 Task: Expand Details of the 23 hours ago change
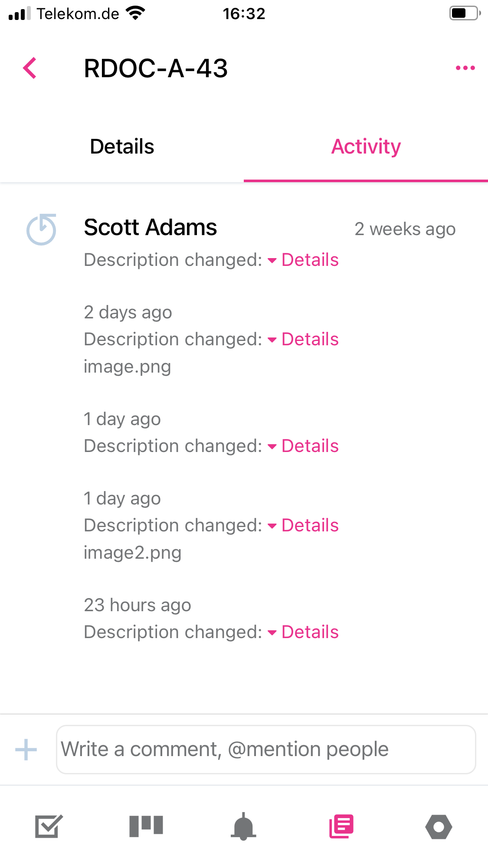point(310,632)
